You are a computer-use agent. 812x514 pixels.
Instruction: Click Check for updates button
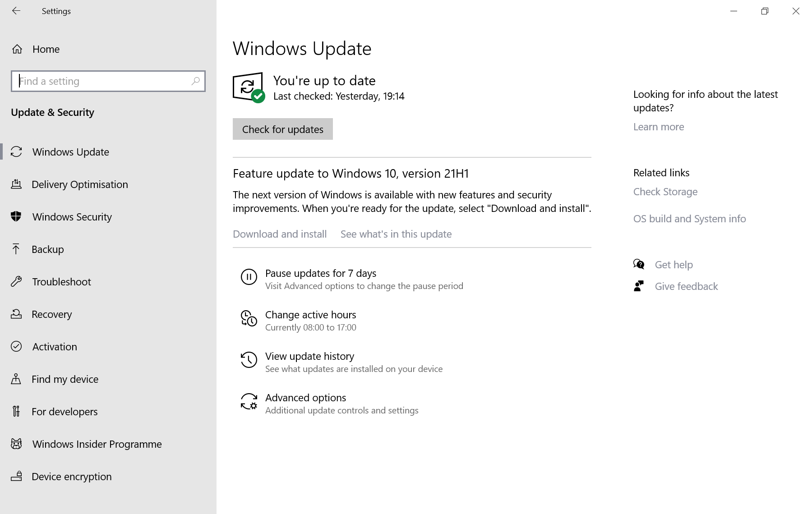283,129
